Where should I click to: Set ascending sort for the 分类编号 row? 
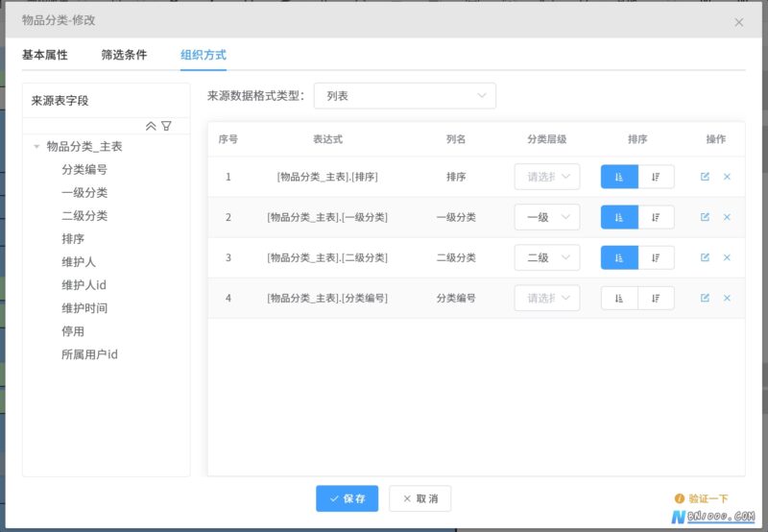pos(619,298)
